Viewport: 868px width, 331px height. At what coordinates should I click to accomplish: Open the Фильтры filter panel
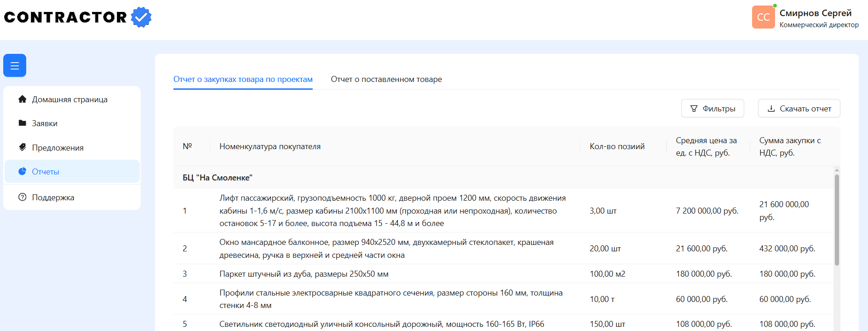coord(712,109)
